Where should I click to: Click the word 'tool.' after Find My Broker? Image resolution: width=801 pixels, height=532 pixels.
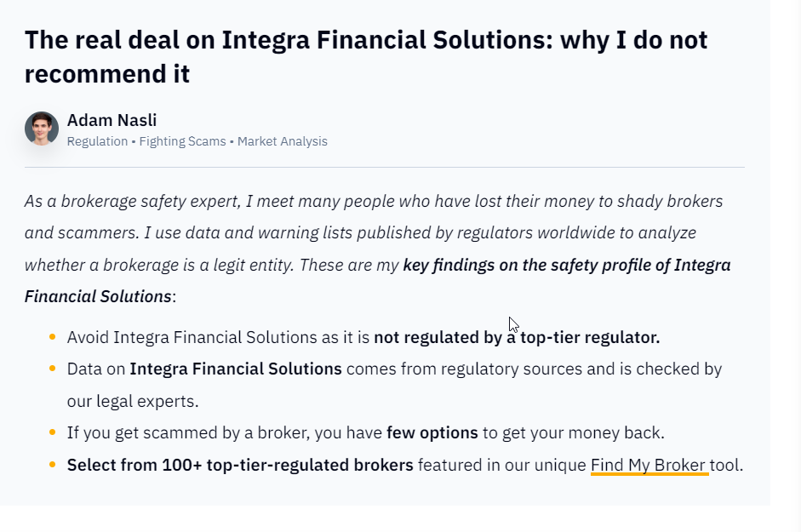(726, 465)
